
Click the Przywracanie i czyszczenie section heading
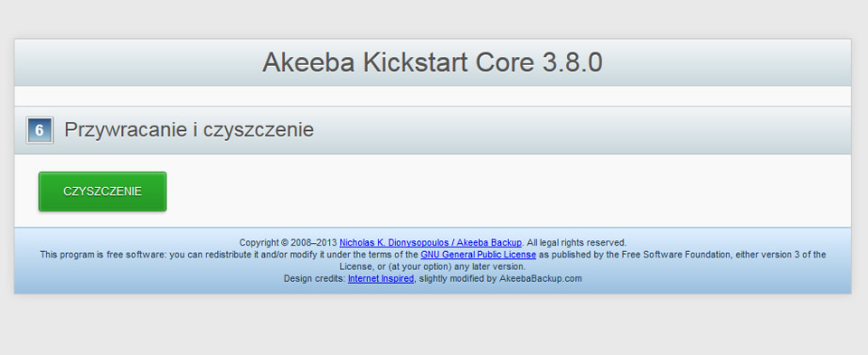(189, 130)
